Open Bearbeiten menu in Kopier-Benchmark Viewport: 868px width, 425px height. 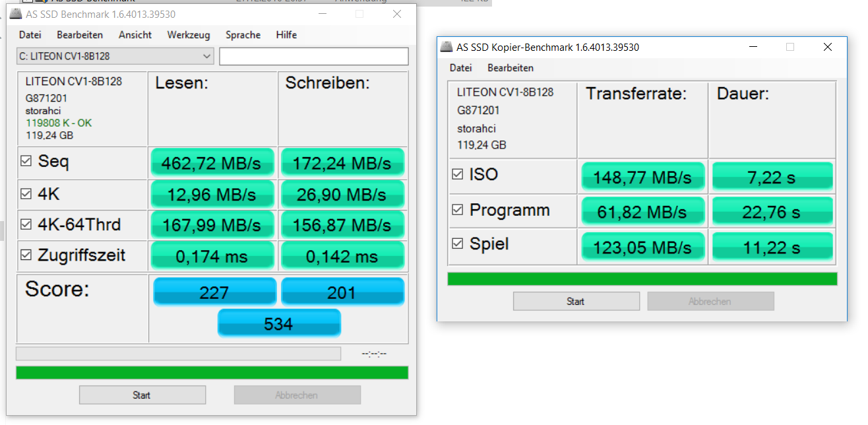tap(511, 68)
